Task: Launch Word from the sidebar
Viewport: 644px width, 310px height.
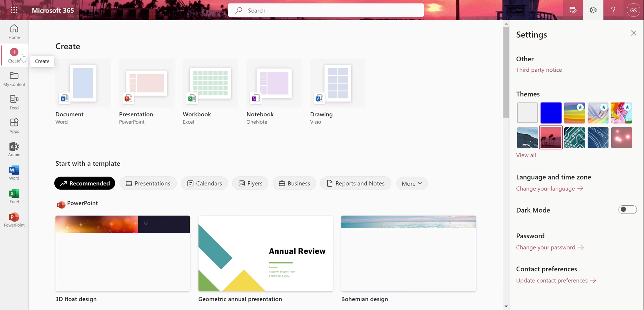Action: coord(14,173)
